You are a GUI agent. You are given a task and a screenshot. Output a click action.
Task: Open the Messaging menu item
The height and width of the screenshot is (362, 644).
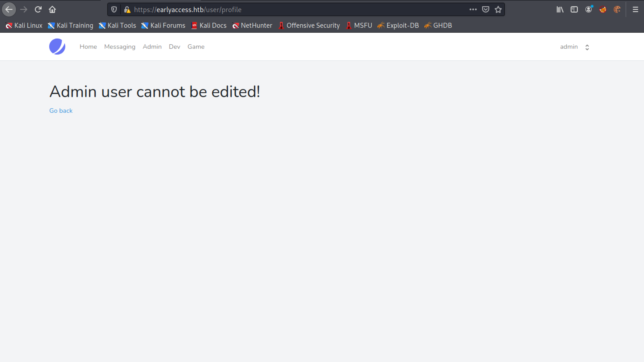(x=120, y=47)
